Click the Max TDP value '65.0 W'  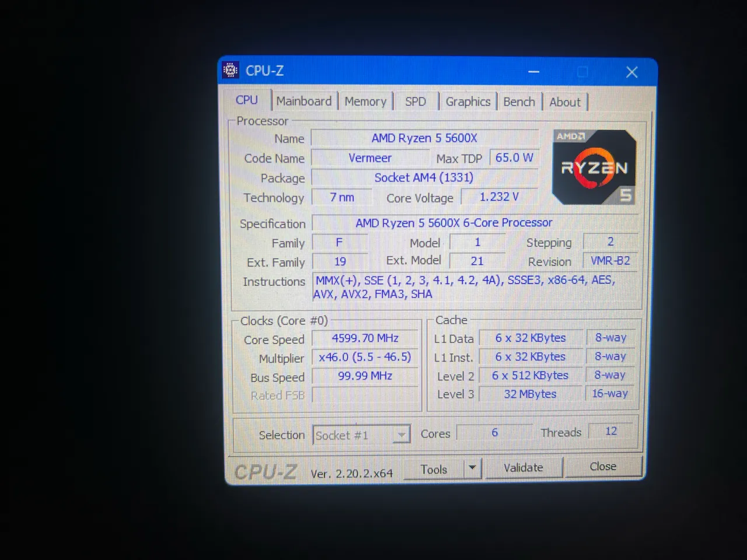point(514,157)
